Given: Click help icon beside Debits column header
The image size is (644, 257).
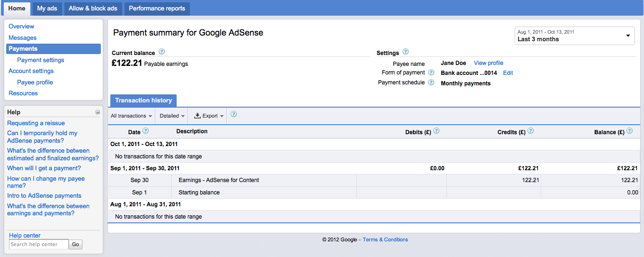Looking at the screenshot, I should [x=436, y=131].
